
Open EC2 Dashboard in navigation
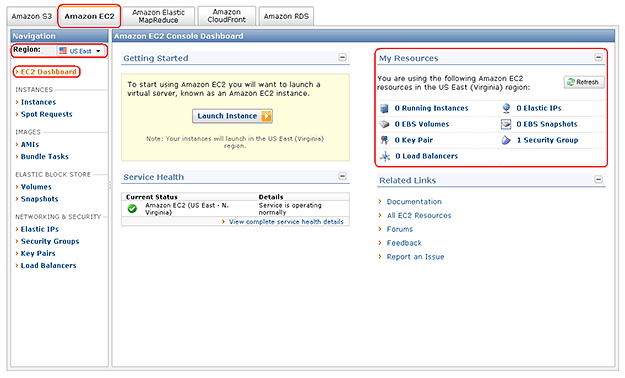(49, 72)
